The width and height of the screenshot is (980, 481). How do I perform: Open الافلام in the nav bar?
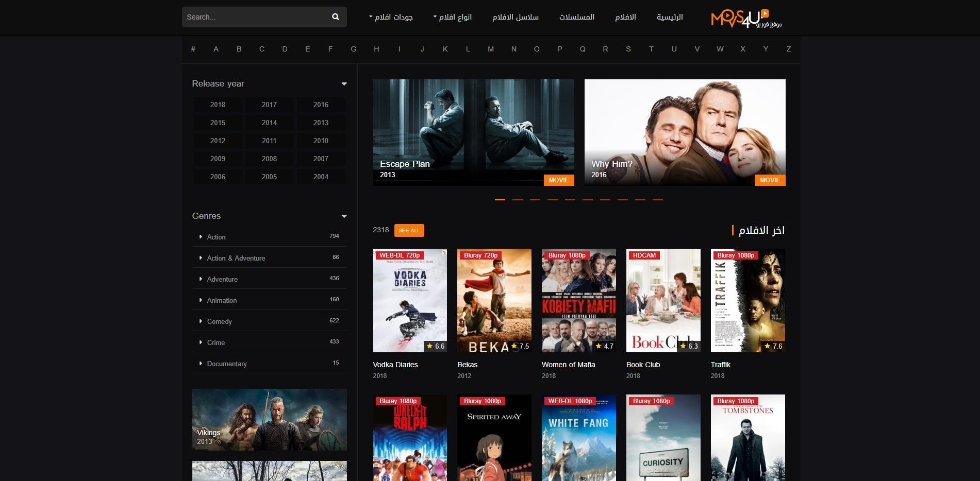point(625,17)
